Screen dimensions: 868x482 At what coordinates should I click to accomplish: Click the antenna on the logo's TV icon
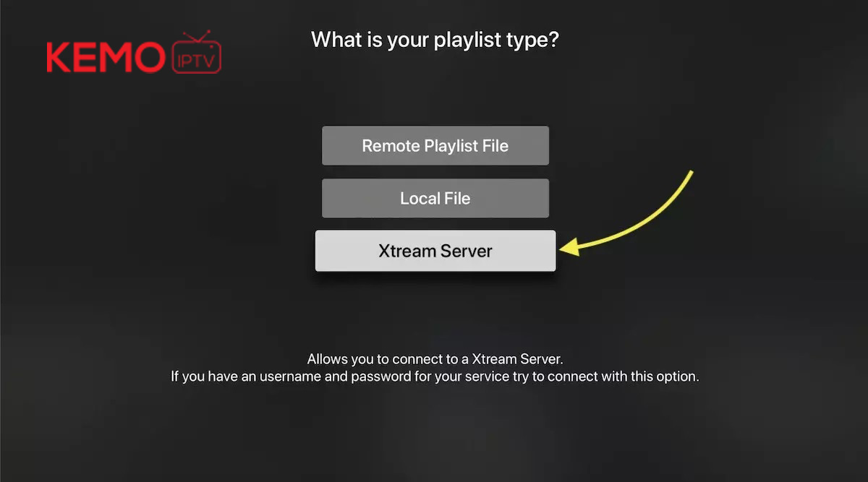(195, 35)
